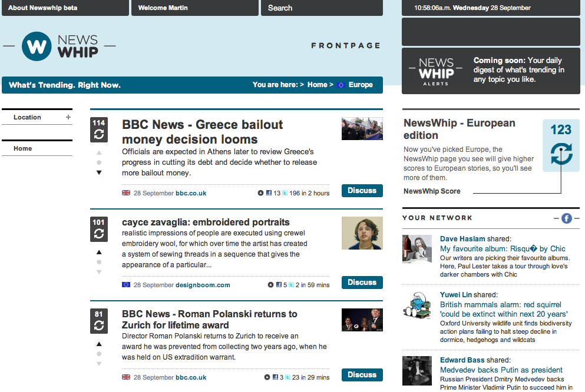Image resolution: width=585 pixels, height=392 pixels.
Task: Click Twitter icon on cayce zavaglia story
Action: point(292,285)
